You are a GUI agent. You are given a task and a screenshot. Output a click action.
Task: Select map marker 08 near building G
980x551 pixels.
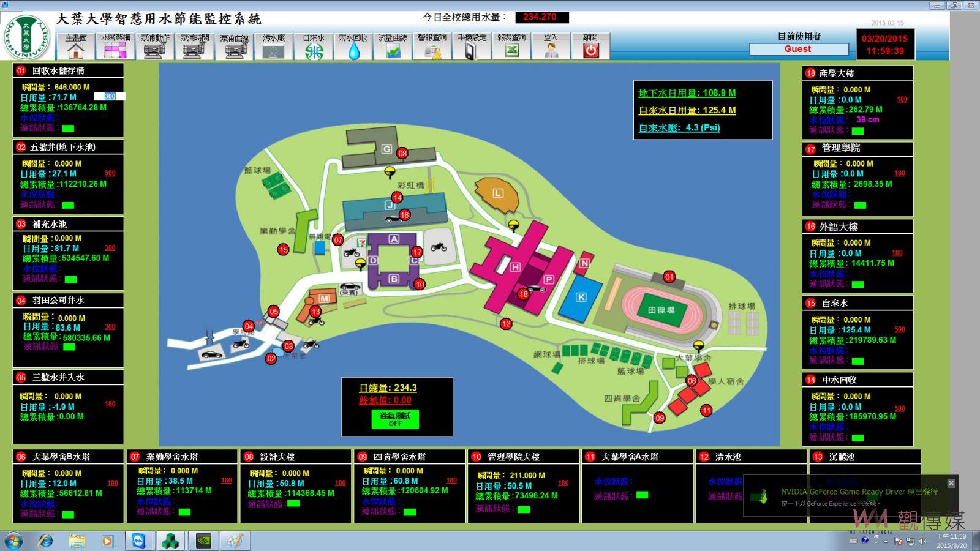coord(402,153)
